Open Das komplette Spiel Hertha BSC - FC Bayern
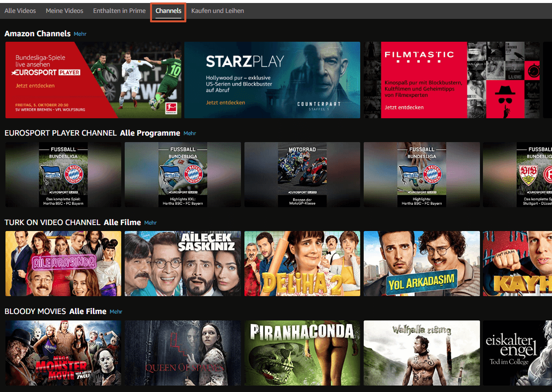This screenshot has width=552, height=392. pos(64,174)
